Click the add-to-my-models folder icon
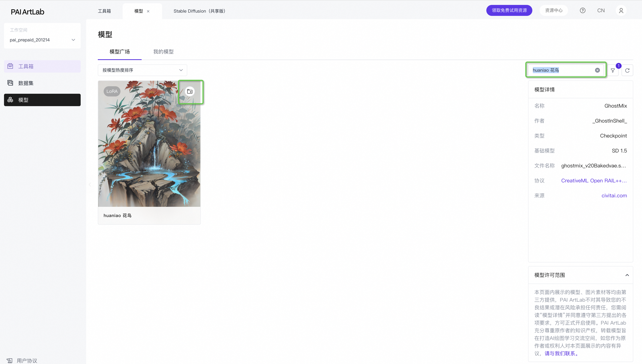Image resolution: width=642 pixels, height=364 pixels. tap(190, 92)
